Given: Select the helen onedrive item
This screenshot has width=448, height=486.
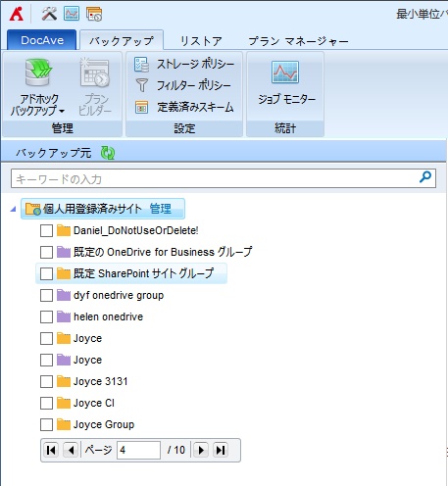Looking at the screenshot, I should [108, 316].
